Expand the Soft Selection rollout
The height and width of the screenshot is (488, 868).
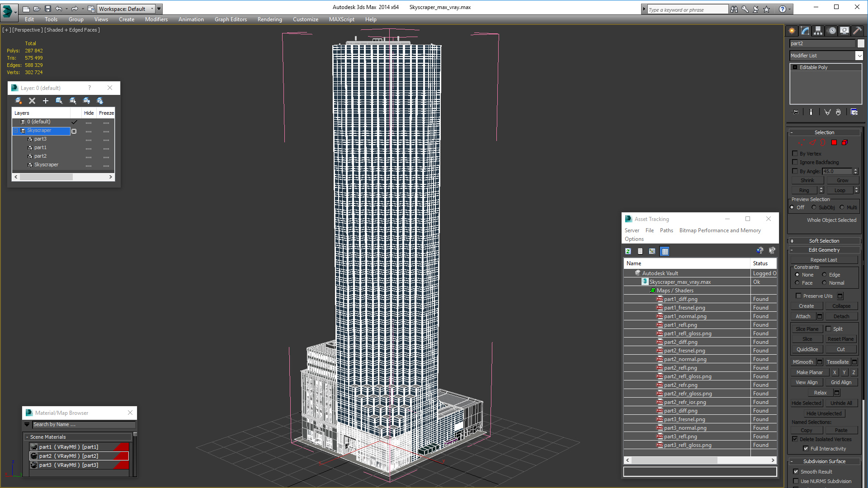point(825,241)
